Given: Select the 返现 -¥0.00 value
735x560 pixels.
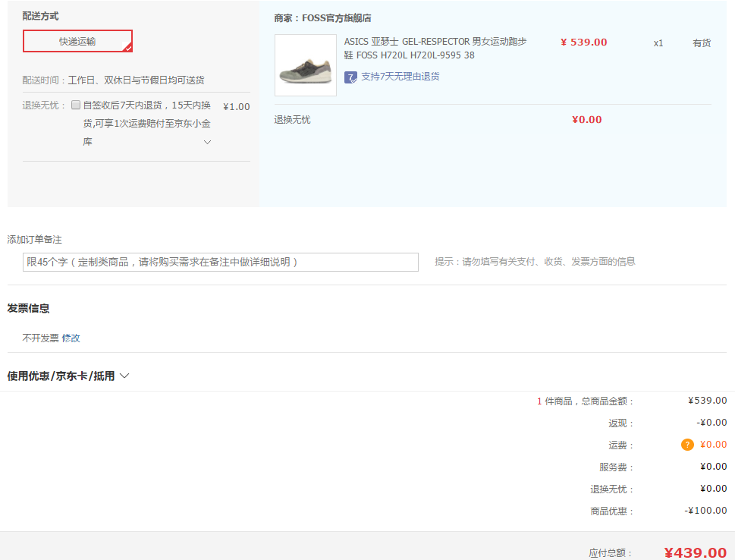Looking at the screenshot, I should point(711,423).
